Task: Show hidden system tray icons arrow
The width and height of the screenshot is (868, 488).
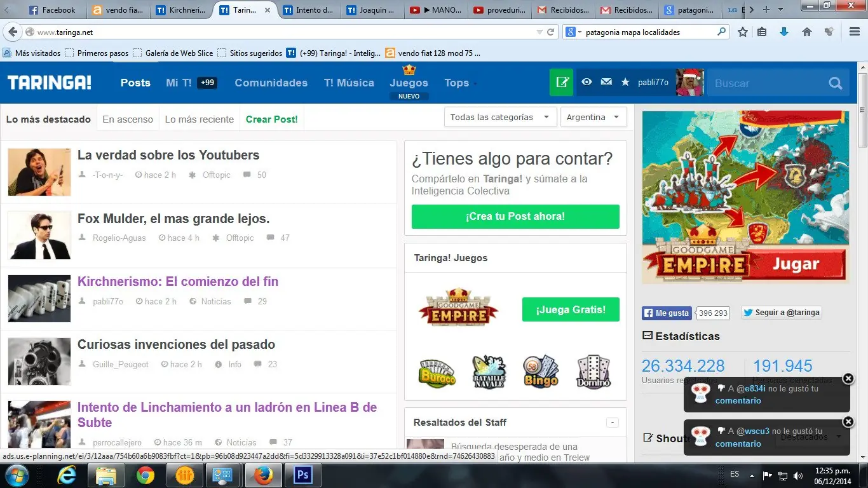Action: coord(752,475)
